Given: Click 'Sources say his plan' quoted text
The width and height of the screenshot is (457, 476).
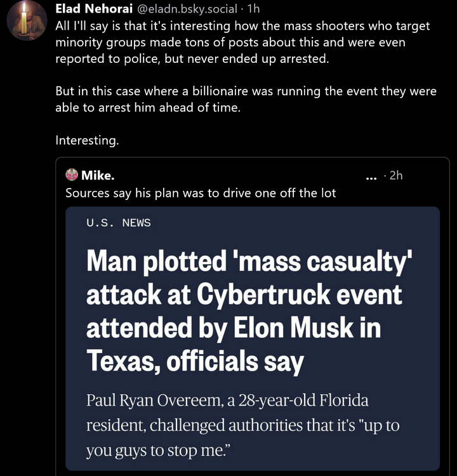Looking at the screenshot, I should point(201,193).
